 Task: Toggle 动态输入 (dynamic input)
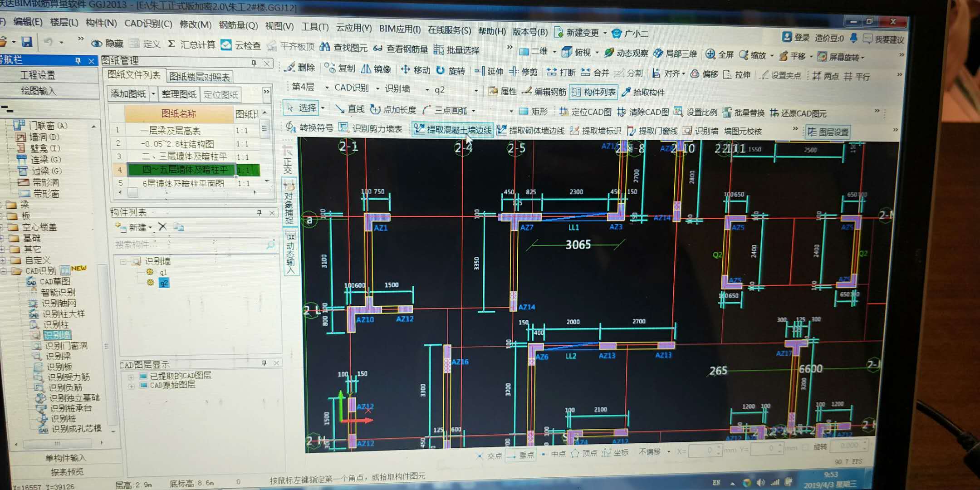[290, 253]
